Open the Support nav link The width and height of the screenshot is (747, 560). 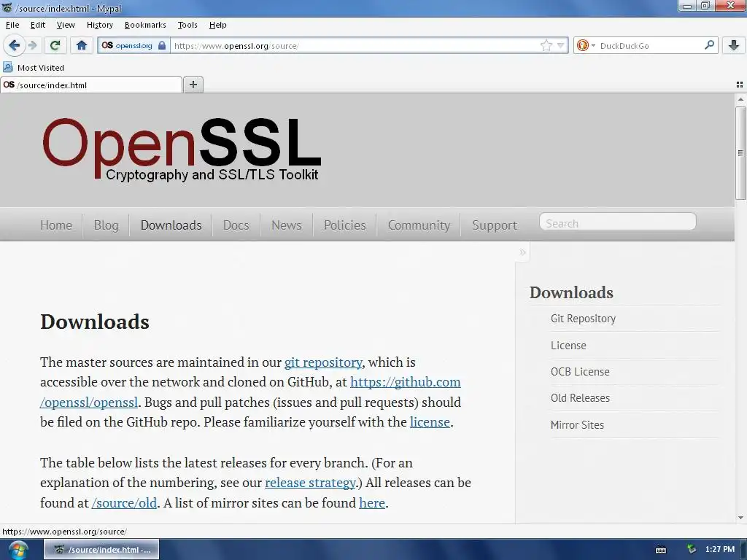(495, 225)
